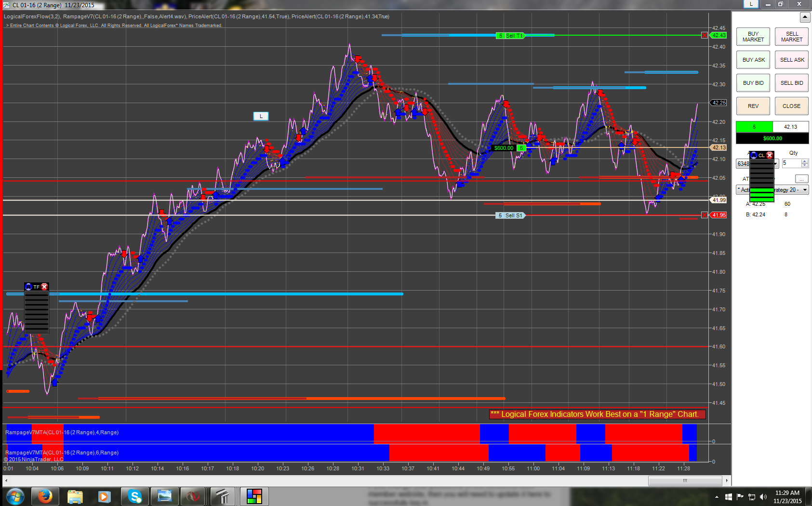Click the B: 42.24 bid price text
Viewport: 812px width, 506px height.
pos(756,214)
